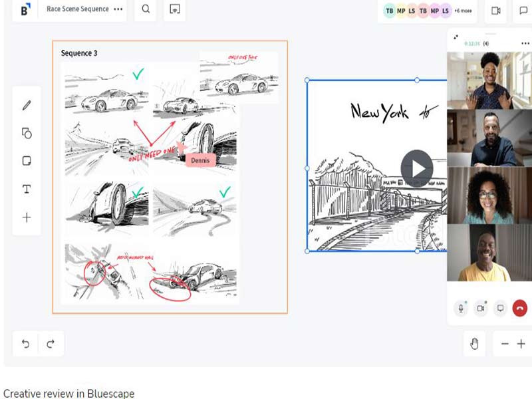The width and height of the screenshot is (532, 399).
Task: Undo the last action
Action: click(25, 344)
